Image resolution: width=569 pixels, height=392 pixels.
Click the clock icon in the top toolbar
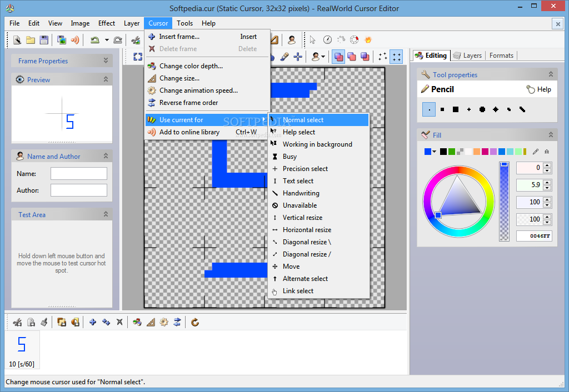click(327, 39)
